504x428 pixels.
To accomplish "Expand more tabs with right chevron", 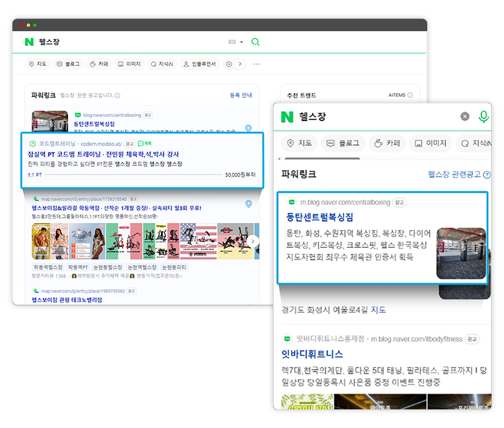I will pyautogui.click(x=240, y=64).
